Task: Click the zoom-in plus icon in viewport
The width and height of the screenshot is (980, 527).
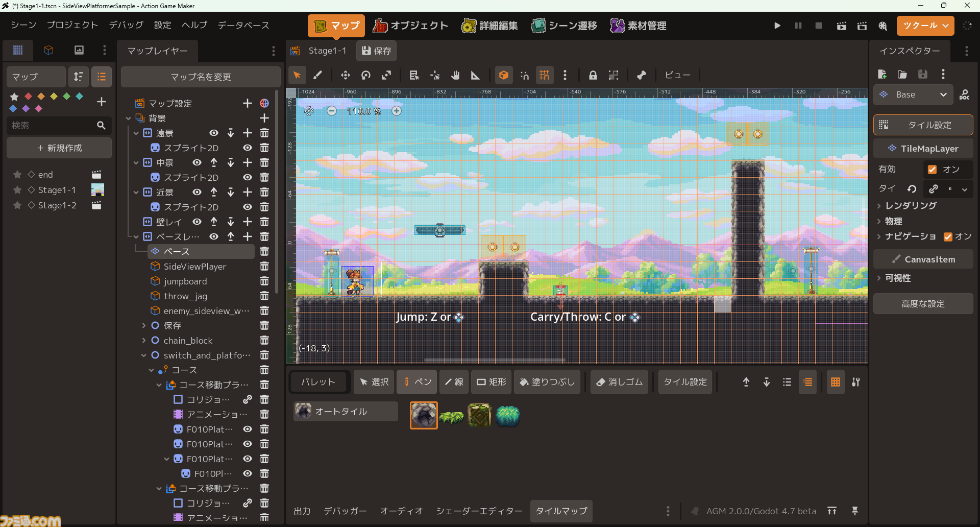Action: [x=397, y=111]
